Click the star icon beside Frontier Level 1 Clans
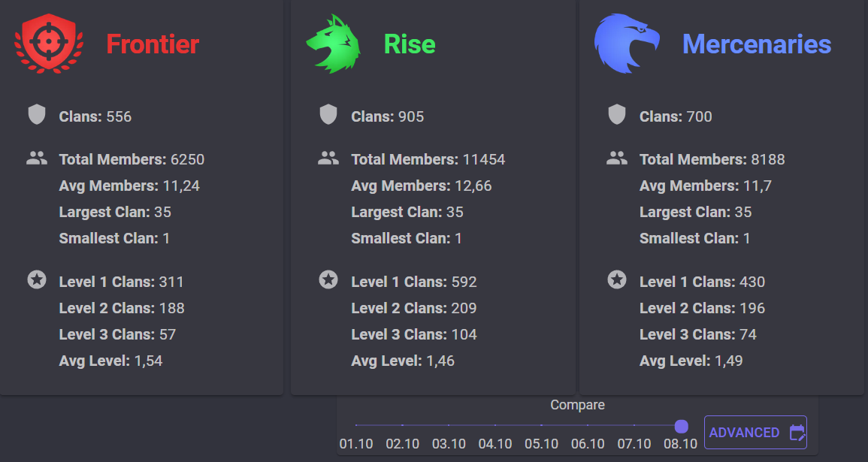The image size is (868, 462). [37, 279]
